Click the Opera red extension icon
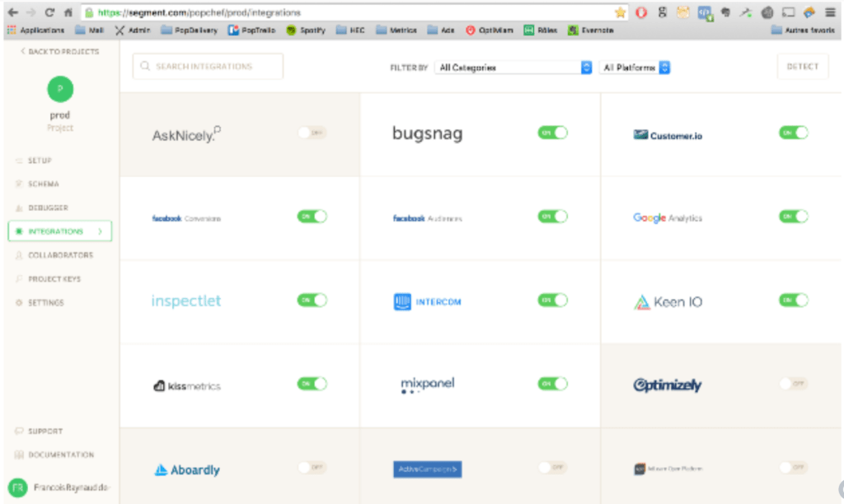 [641, 12]
